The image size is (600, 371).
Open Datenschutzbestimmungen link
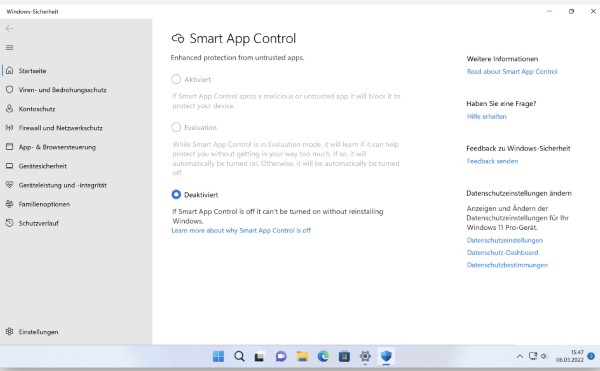(507, 265)
